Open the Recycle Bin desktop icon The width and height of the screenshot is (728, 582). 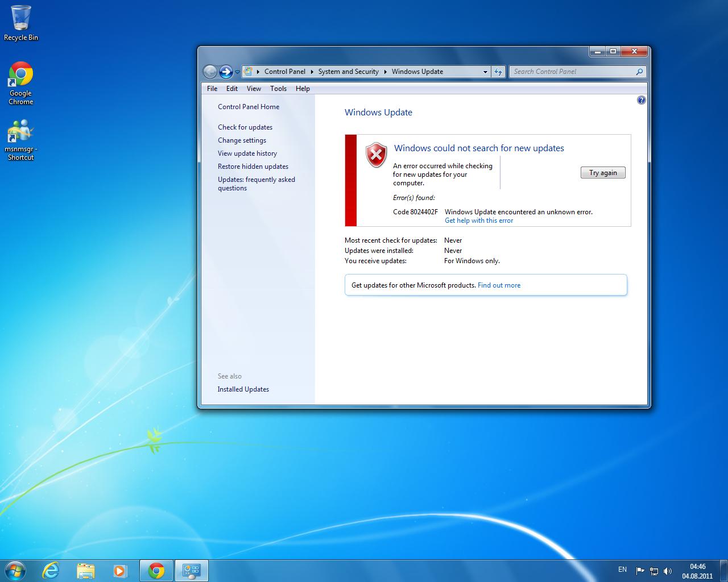(21, 23)
